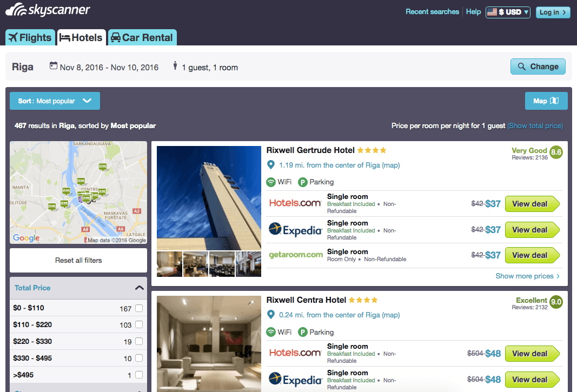Click Hotels.com logo under Rixwell Centra
Viewport: 577px width, 392px height.
tap(295, 353)
